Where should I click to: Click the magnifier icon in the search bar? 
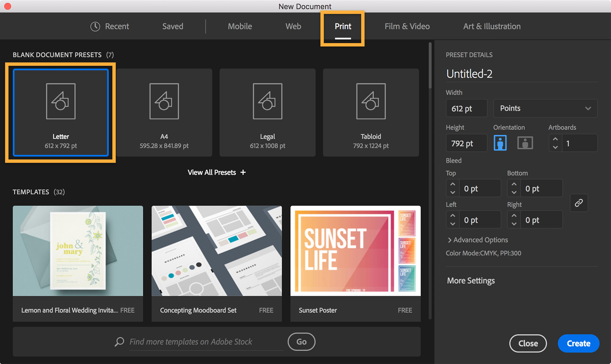[x=119, y=342]
